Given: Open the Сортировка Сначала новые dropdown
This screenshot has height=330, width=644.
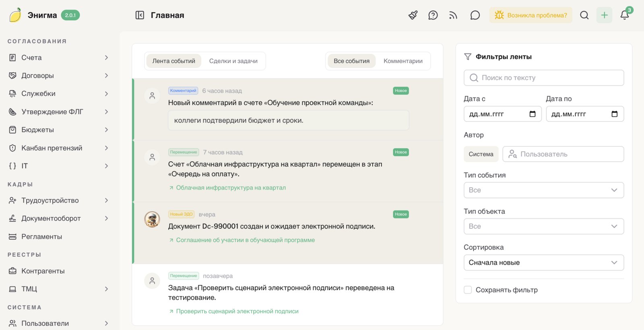Looking at the screenshot, I should (544, 262).
